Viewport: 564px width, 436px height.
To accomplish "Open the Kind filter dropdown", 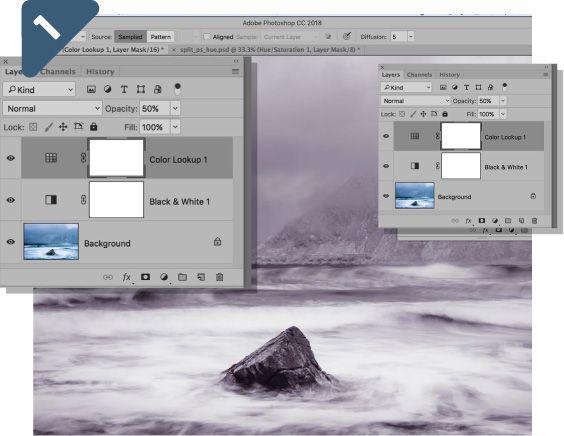I will point(39,90).
